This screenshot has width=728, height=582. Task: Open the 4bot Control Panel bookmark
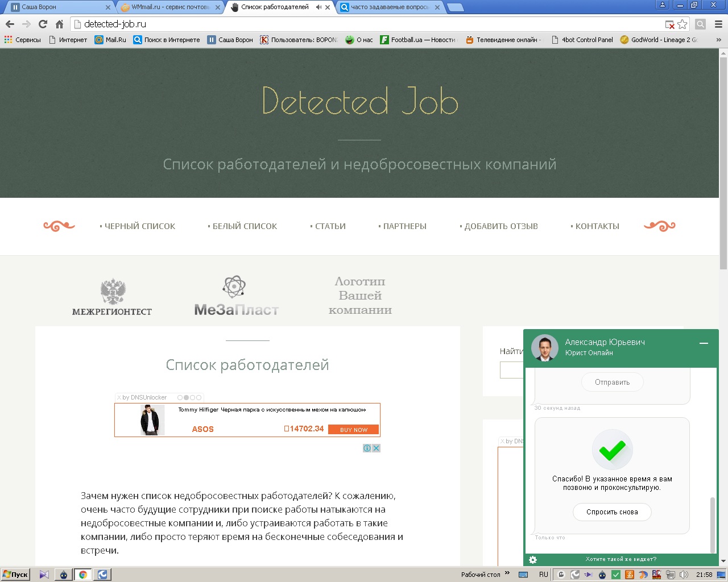tap(582, 40)
